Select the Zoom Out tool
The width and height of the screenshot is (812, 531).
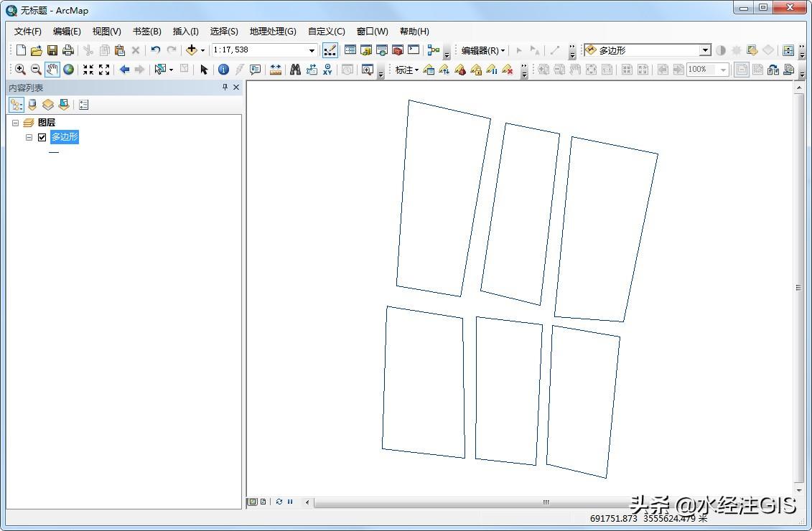[x=36, y=70]
